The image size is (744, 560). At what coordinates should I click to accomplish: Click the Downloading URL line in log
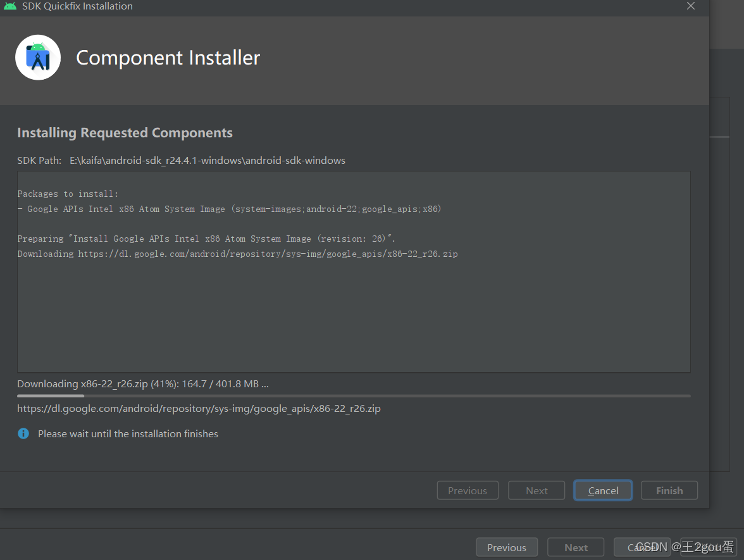(x=237, y=254)
